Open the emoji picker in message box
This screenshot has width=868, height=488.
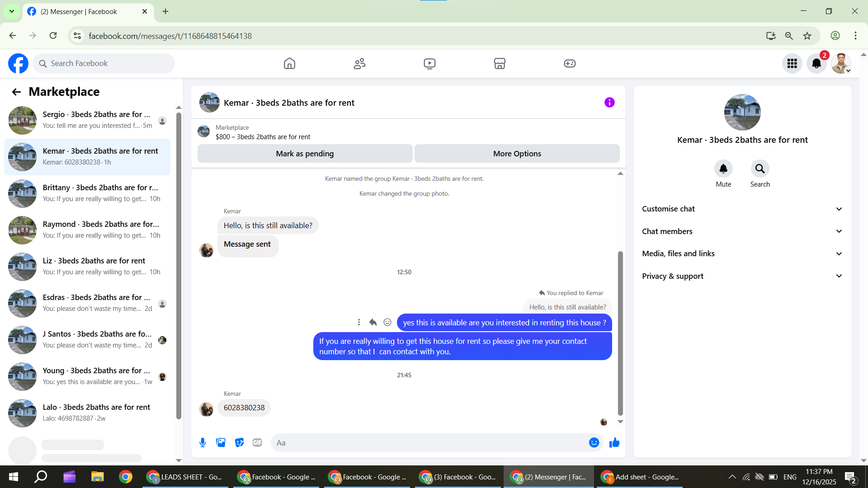point(594,443)
